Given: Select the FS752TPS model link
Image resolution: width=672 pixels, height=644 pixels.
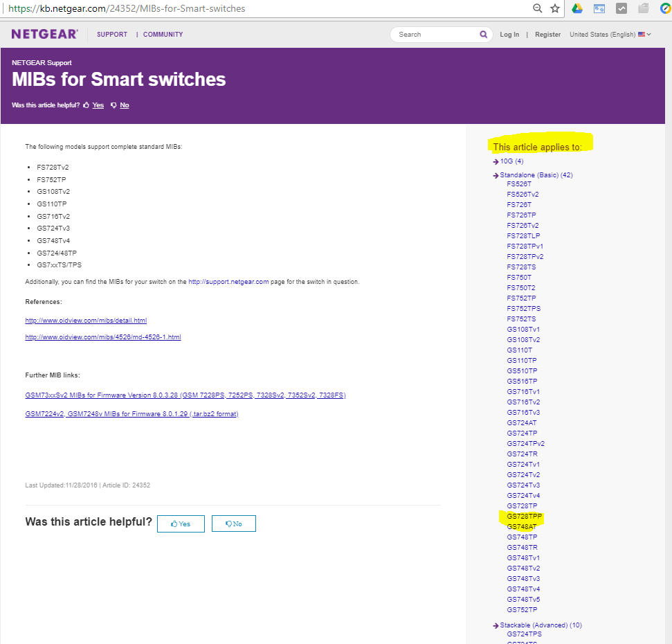Looking at the screenshot, I should coord(523,308).
